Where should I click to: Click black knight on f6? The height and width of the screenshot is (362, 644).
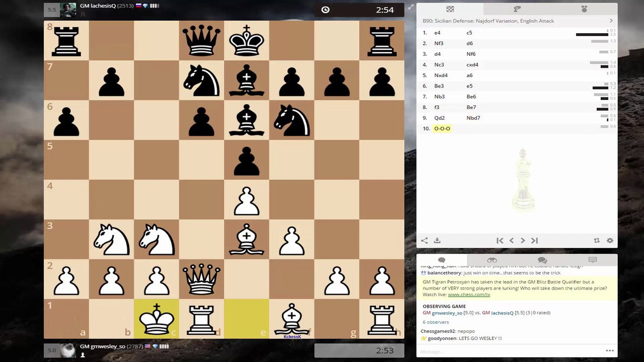pyautogui.click(x=292, y=120)
